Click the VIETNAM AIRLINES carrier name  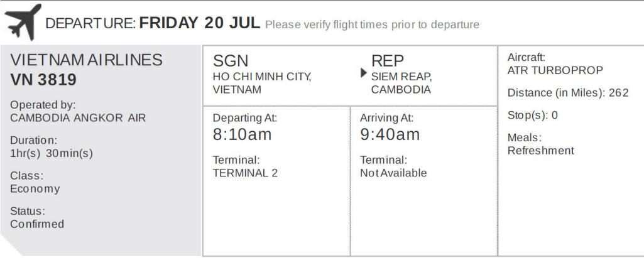pos(87,60)
